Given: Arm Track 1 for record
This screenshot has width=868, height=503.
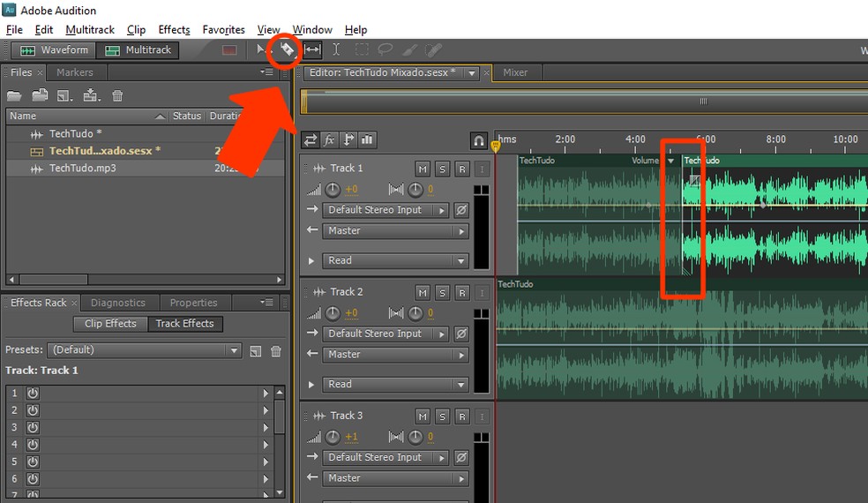Looking at the screenshot, I should pyautogui.click(x=461, y=169).
